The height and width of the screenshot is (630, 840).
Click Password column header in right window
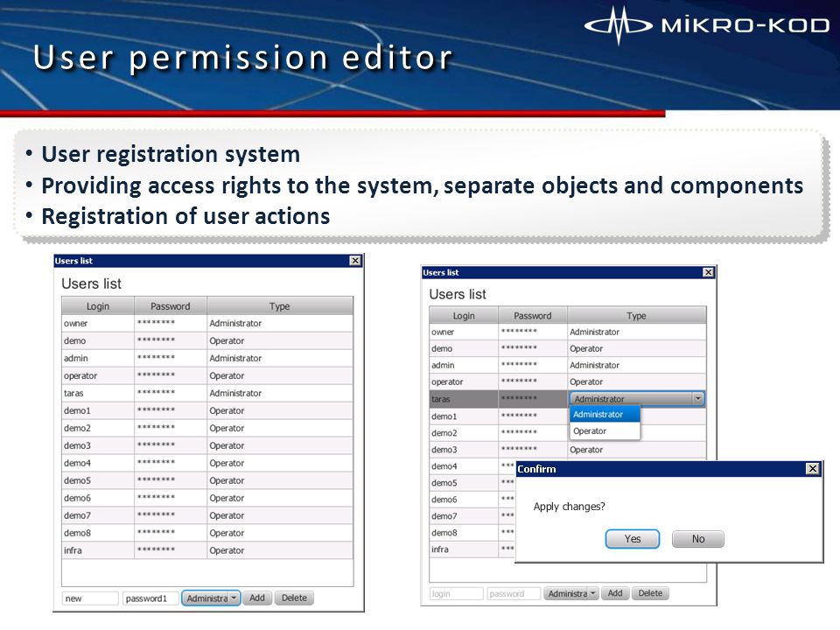(x=533, y=316)
